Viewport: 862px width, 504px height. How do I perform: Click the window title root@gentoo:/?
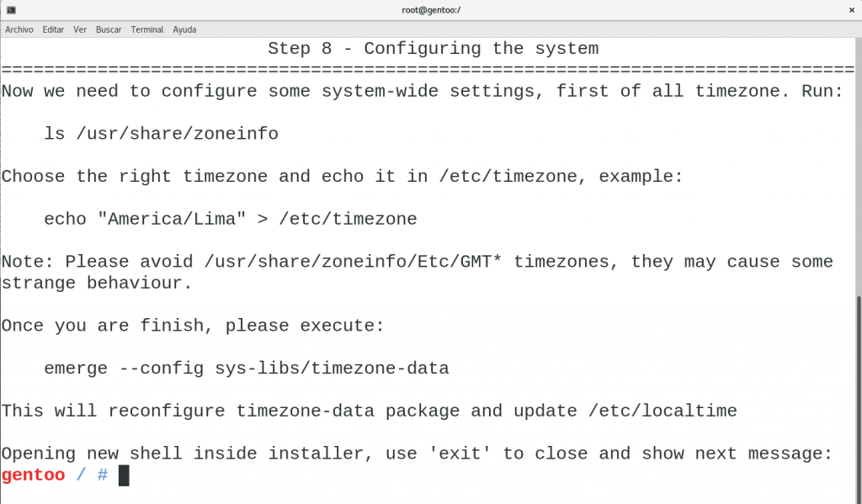point(430,10)
